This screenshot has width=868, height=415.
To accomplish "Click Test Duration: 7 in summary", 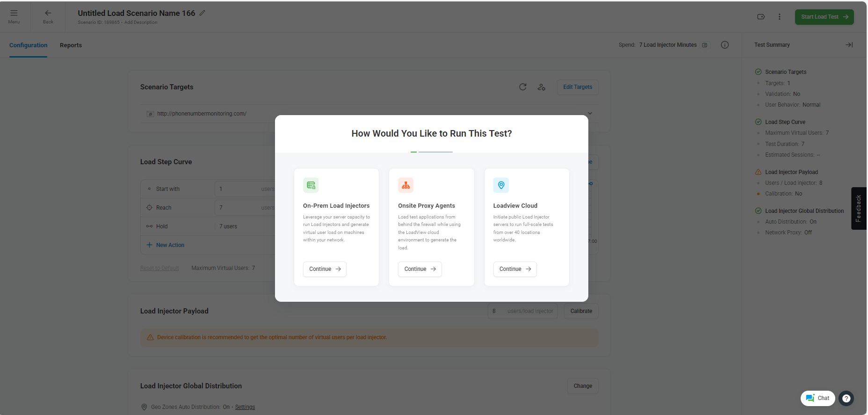I will click(x=785, y=144).
